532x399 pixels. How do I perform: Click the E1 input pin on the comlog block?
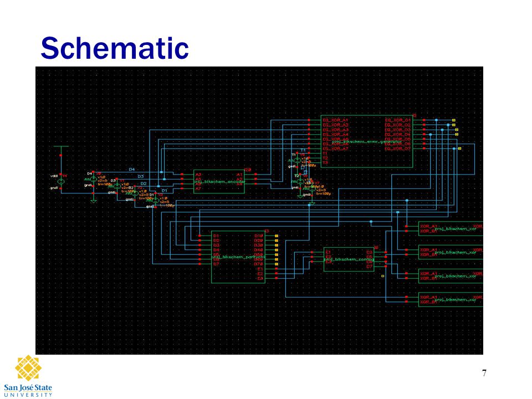(x=328, y=252)
